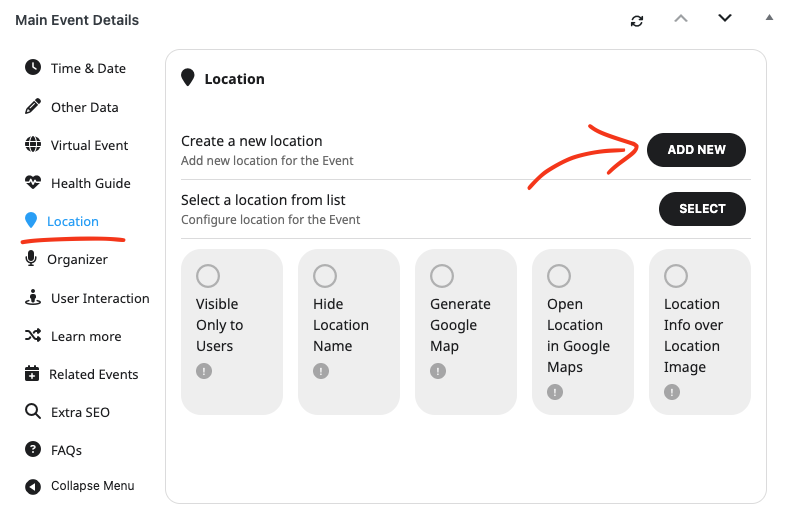
Task: Click the heartbeat icon for Health Guide
Action: point(33,183)
